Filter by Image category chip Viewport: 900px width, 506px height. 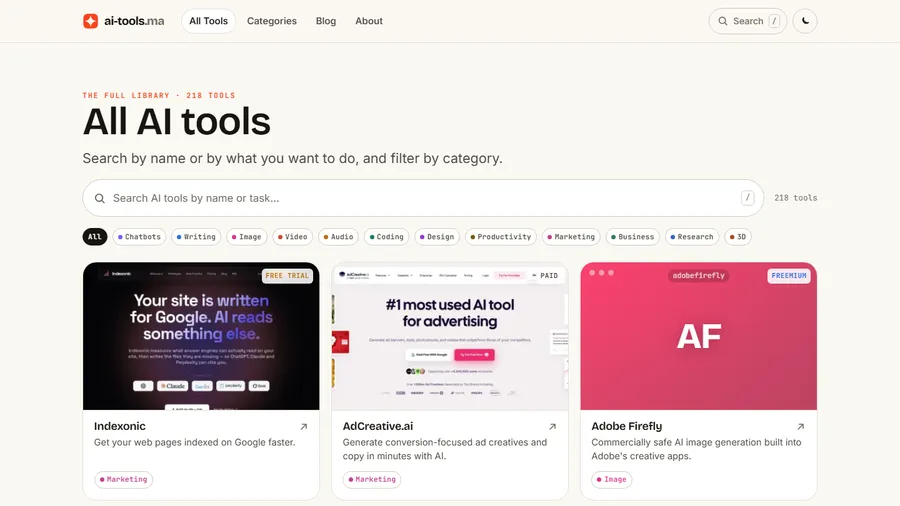pos(247,237)
